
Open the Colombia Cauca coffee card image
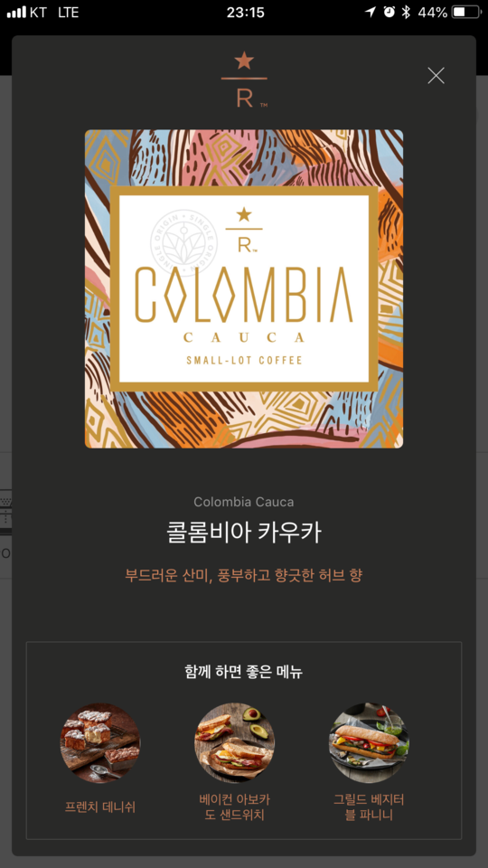point(244,289)
